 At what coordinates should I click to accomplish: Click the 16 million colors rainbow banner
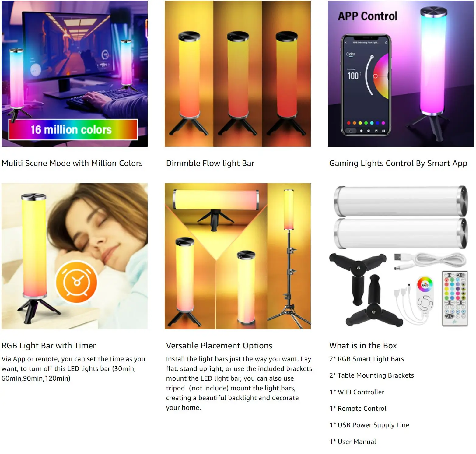click(x=73, y=130)
